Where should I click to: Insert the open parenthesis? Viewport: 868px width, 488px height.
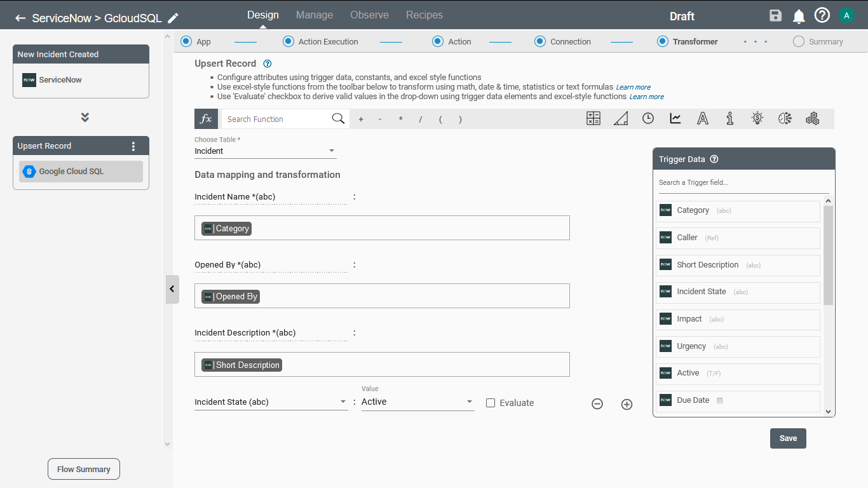[440, 119]
